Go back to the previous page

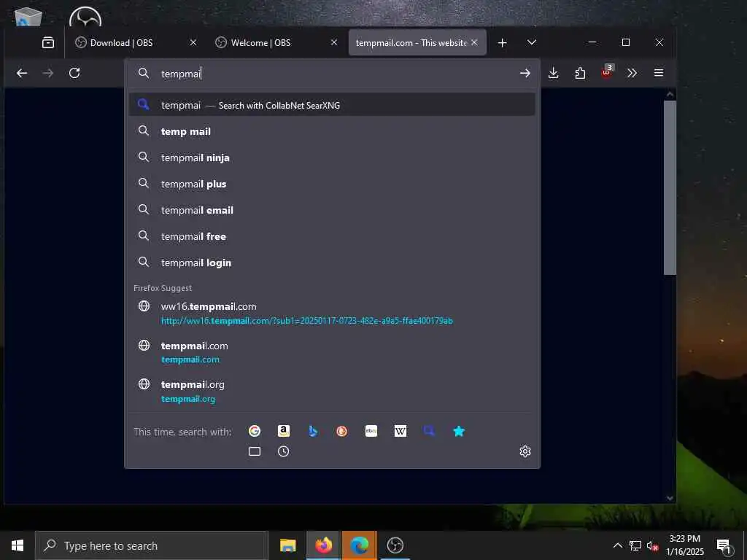[22, 73]
